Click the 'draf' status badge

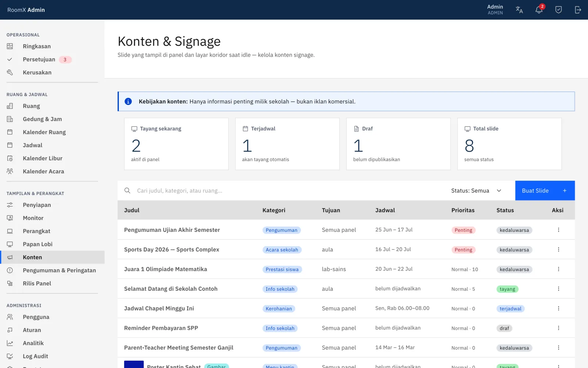coord(504,328)
